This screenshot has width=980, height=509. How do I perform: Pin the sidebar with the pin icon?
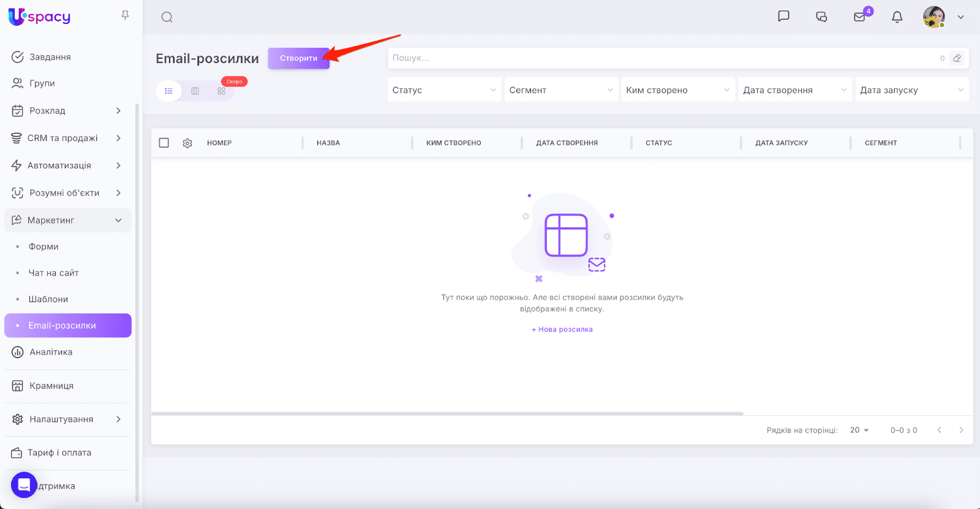point(125,15)
